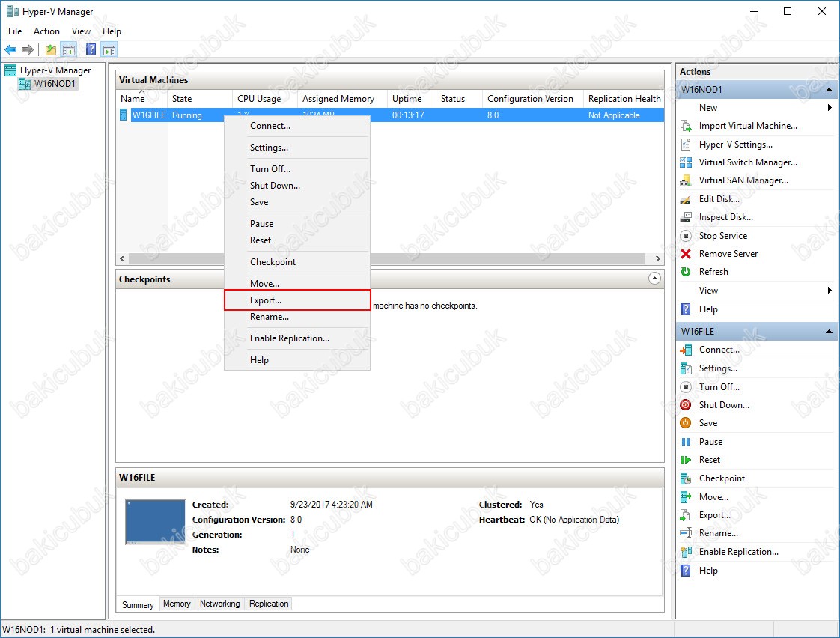840x638 pixels.
Task: Choose Connect... from the context menu
Action: (x=297, y=126)
